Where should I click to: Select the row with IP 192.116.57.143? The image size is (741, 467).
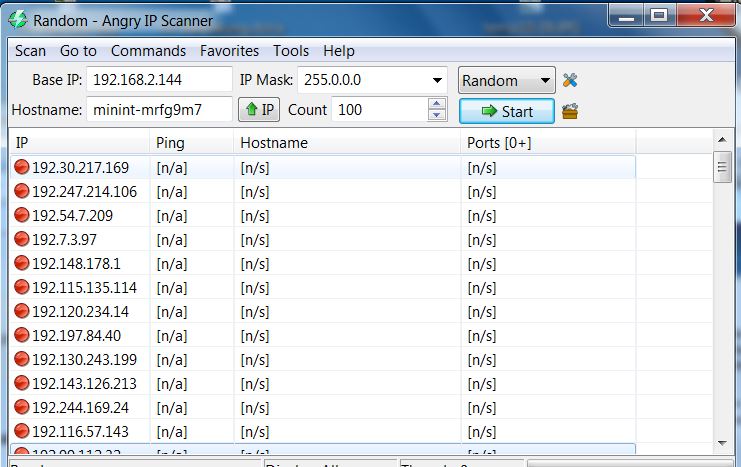click(x=323, y=432)
